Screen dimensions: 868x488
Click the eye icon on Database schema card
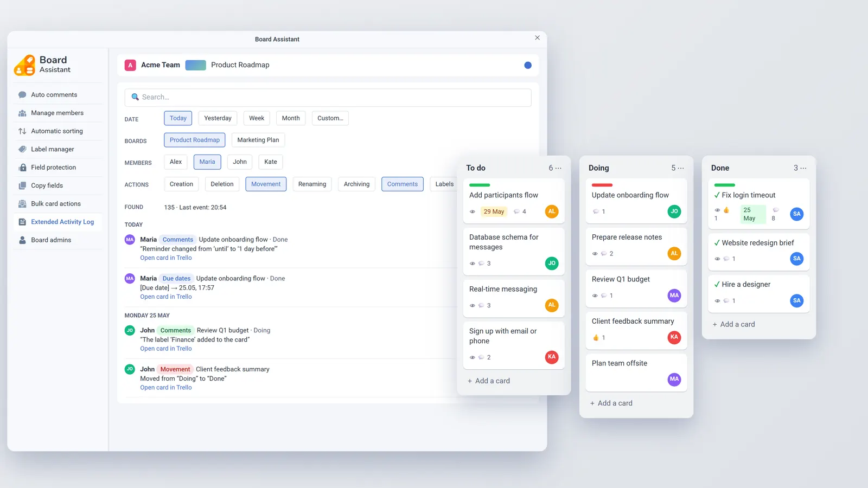click(473, 264)
